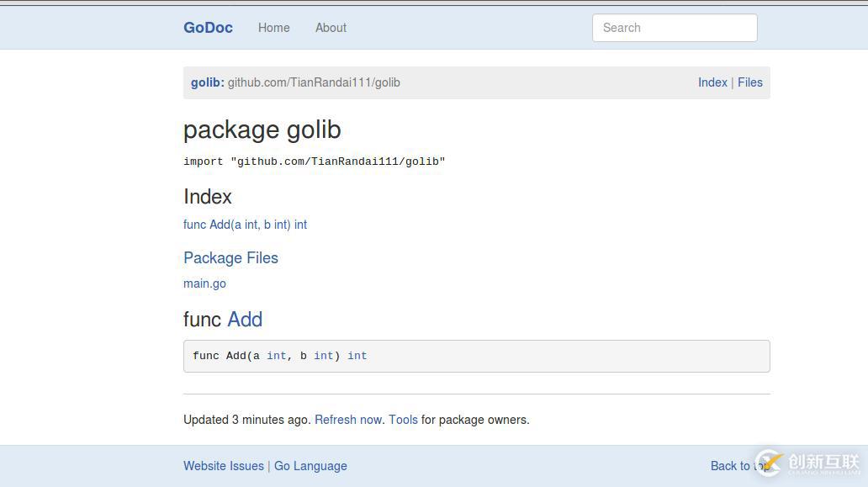Click Back to top link
Viewport: 868px width, 487px height.
[731, 466]
